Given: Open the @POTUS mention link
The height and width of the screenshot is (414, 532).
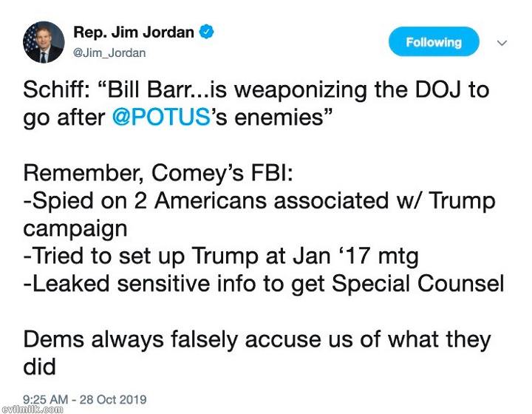Looking at the screenshot, I should coord(161,116).
